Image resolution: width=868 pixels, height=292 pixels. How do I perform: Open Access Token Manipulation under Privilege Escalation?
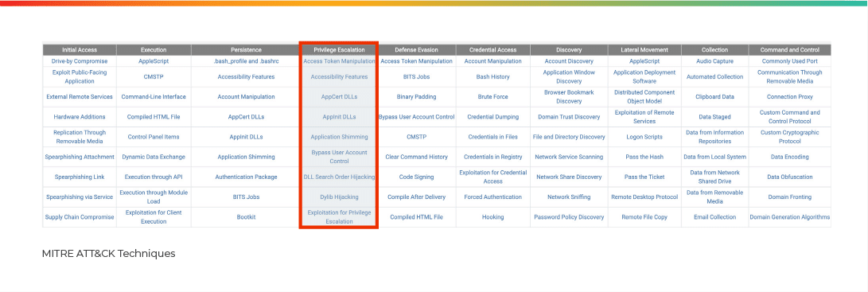[x=340, y=61]
